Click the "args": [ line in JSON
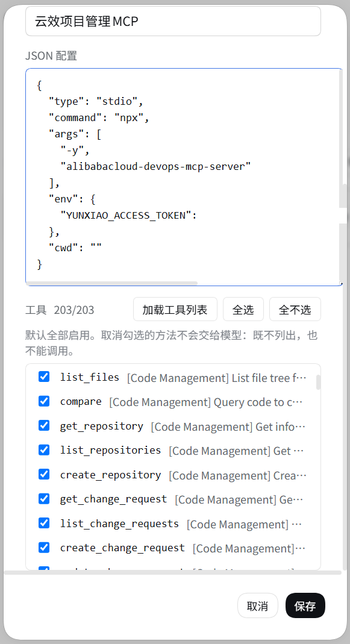This screenshot has height=644, width=350. pos(75,134)
